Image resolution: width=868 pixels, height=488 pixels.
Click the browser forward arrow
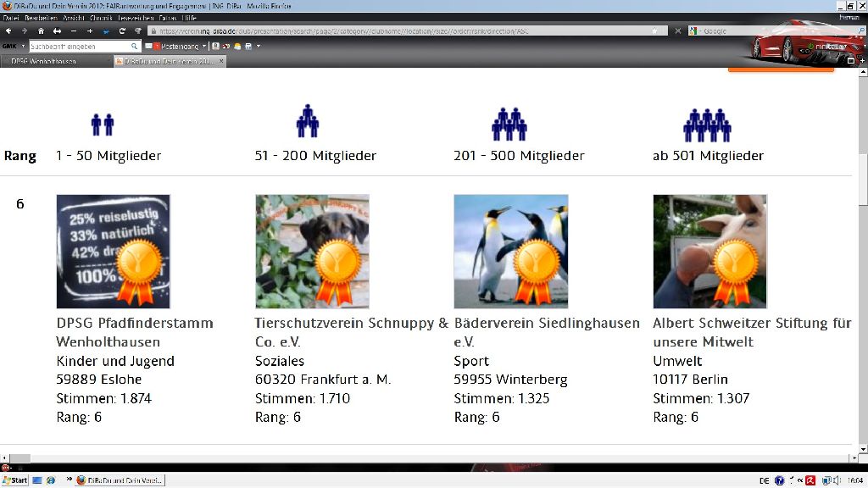tap(24, 31)
